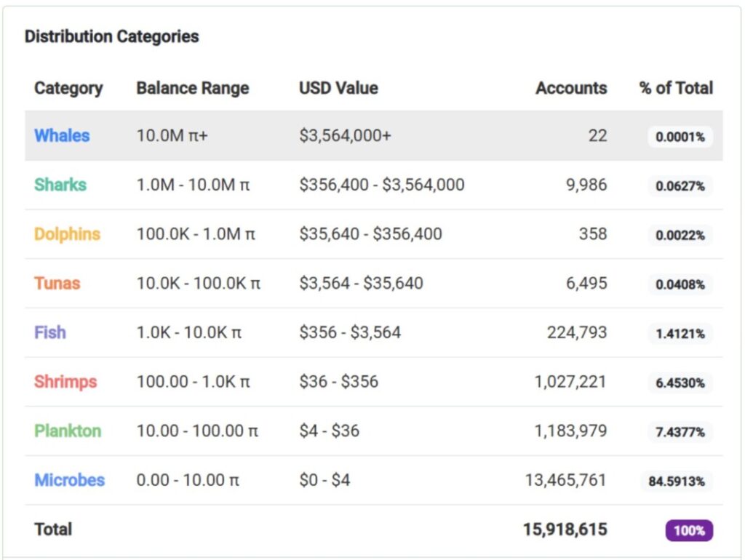745x560 pixels.
Task: Select the Shrimps category link
Action: [x=65, y=382]
